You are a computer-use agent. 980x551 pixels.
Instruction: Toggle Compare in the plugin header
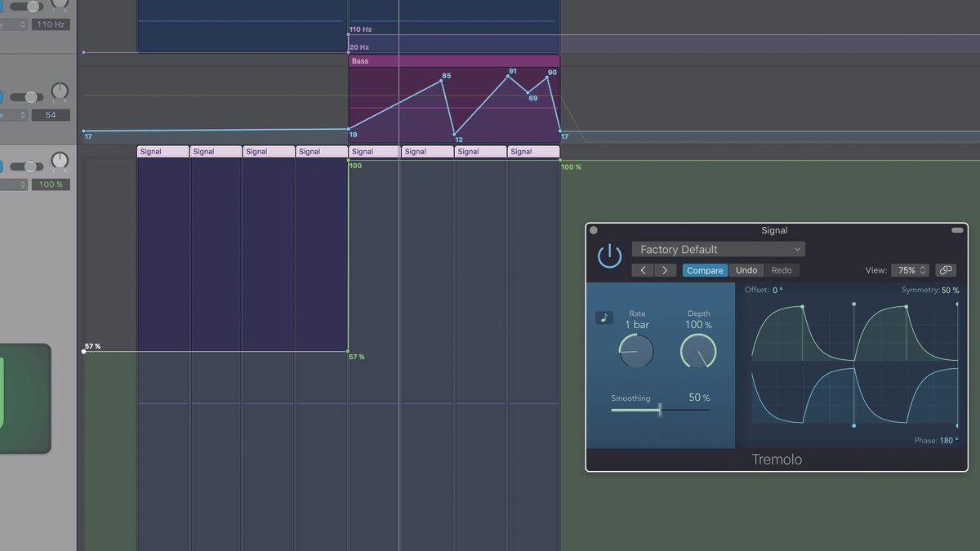(x=705, y=269)
